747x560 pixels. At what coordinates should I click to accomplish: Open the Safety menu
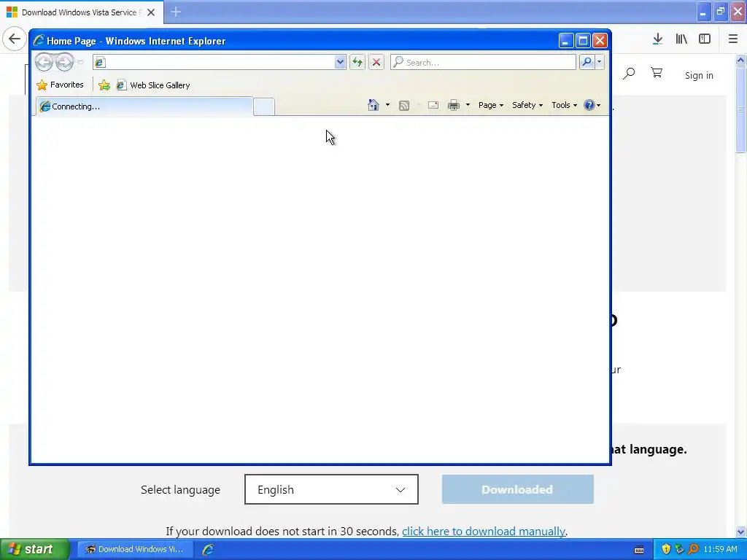coord(527,105)
